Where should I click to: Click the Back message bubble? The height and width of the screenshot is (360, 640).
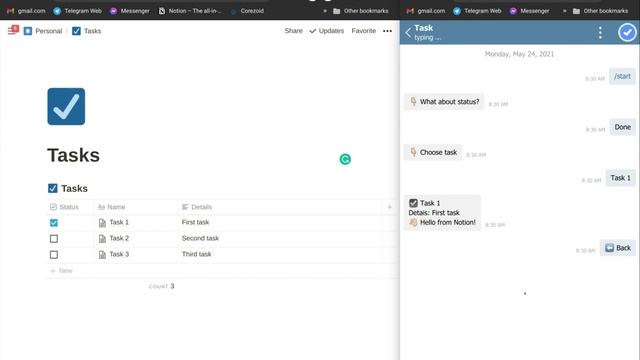[x=618, y=248]
